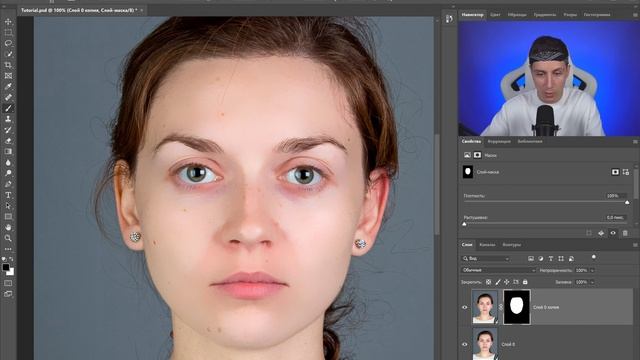Adjust the mask density slider handle
Image resolution: width=640 pixels, height=360 pixels.
point(627,202)
